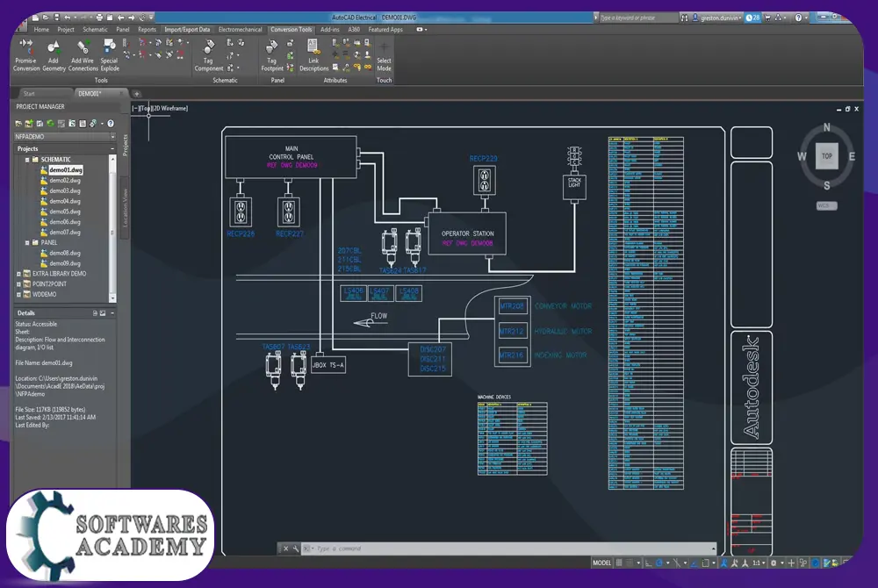Click the Print icon in quick access toolbar
This screenshot has height=588, width=878.
coord(99,18)
